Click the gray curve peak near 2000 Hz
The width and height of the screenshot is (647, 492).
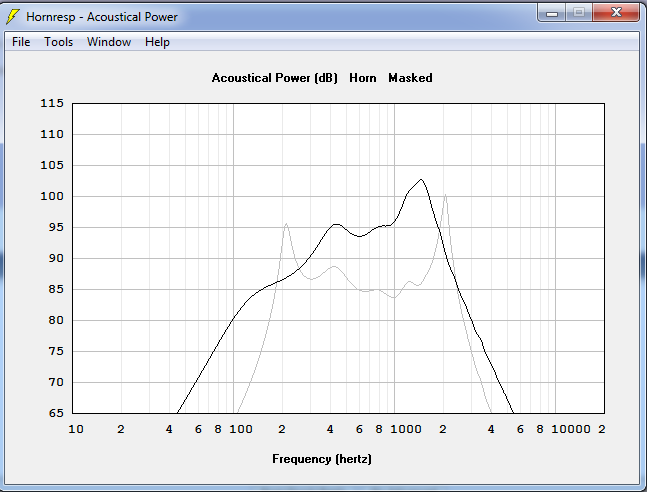coord(445,195)
